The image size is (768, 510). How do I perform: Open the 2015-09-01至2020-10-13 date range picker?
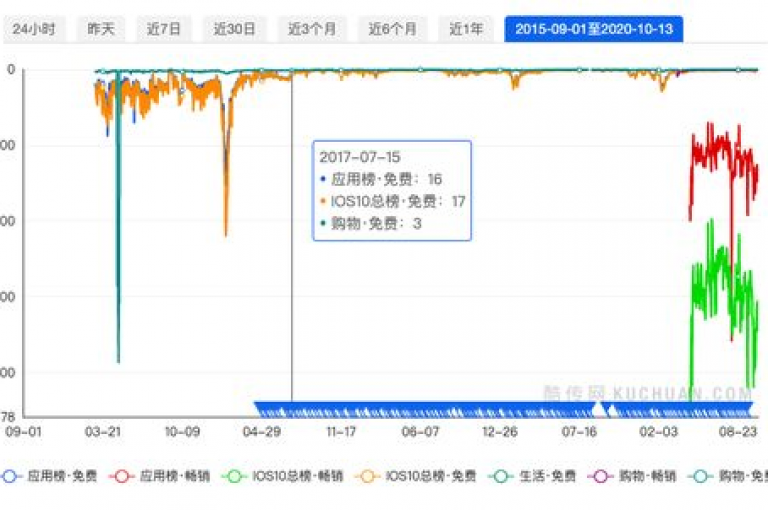coord(594,29)
